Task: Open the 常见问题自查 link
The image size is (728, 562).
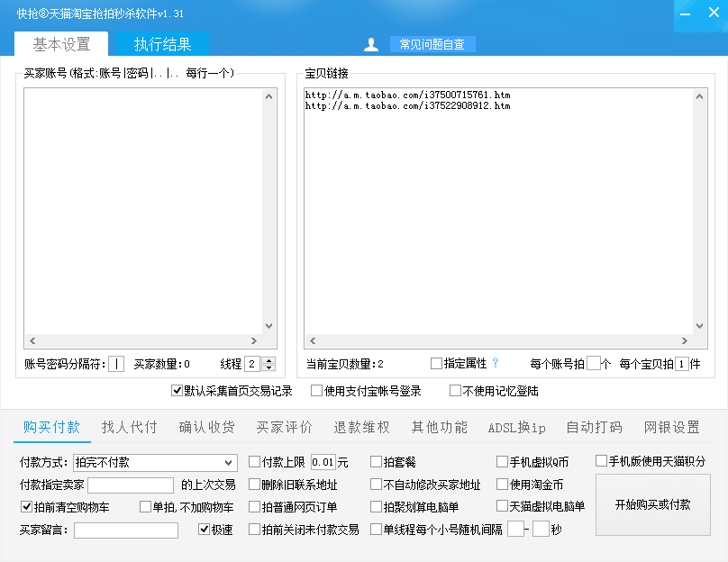Action: click(x=432, y=44)
